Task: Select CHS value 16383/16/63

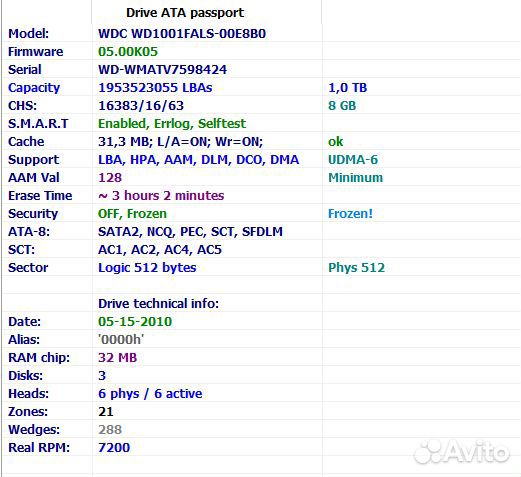Action: click(x=141, y=106)
